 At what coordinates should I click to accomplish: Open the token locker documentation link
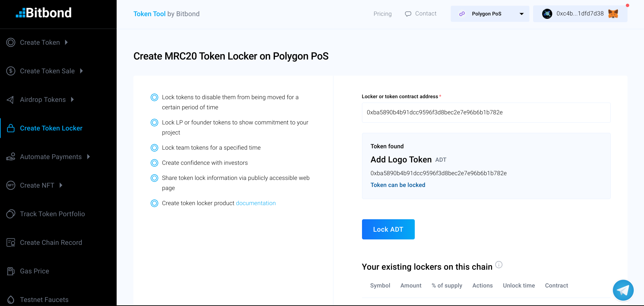pyautogui.click(x=255, y=203)
